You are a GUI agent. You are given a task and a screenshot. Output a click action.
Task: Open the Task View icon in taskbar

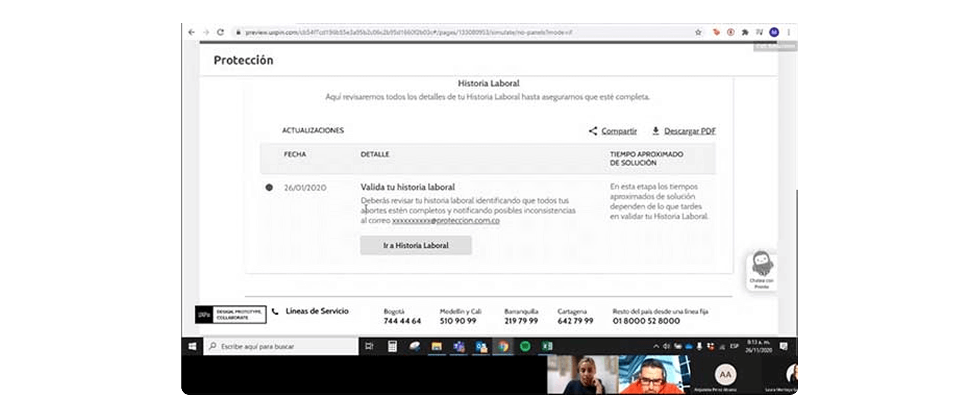click(x=369, y=346)
